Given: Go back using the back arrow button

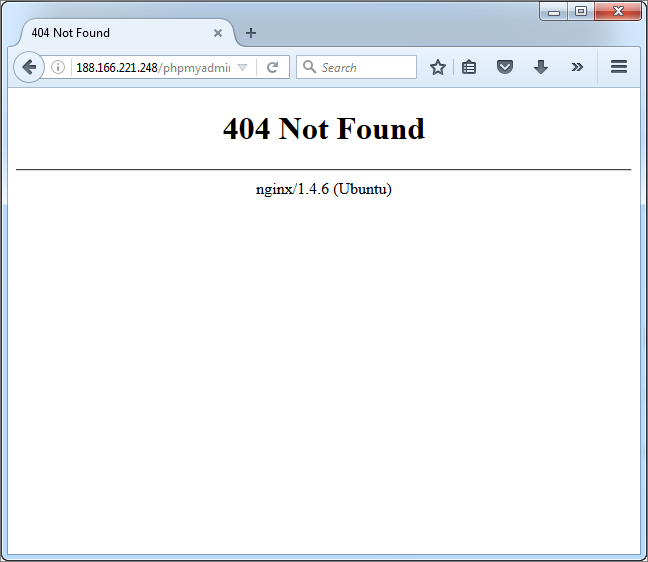Looking at the screenshot, I should (x=29, y=67).
